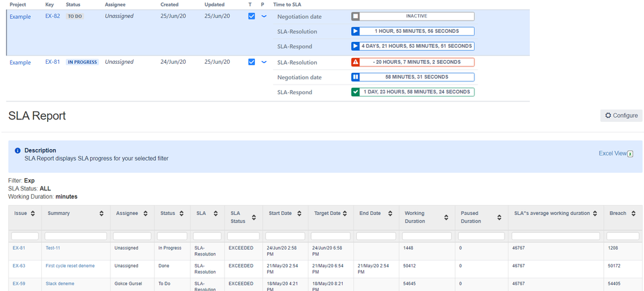The height and width of the screenshot is (291, 644).
Task: Sort report by SLA column arrows
Action: click(215, 214)
